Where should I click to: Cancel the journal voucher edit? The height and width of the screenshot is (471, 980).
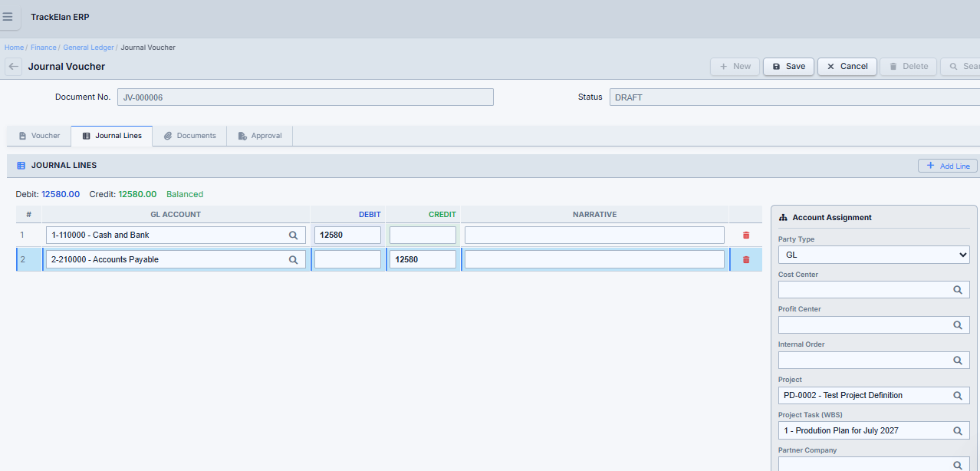click(847, 67)
